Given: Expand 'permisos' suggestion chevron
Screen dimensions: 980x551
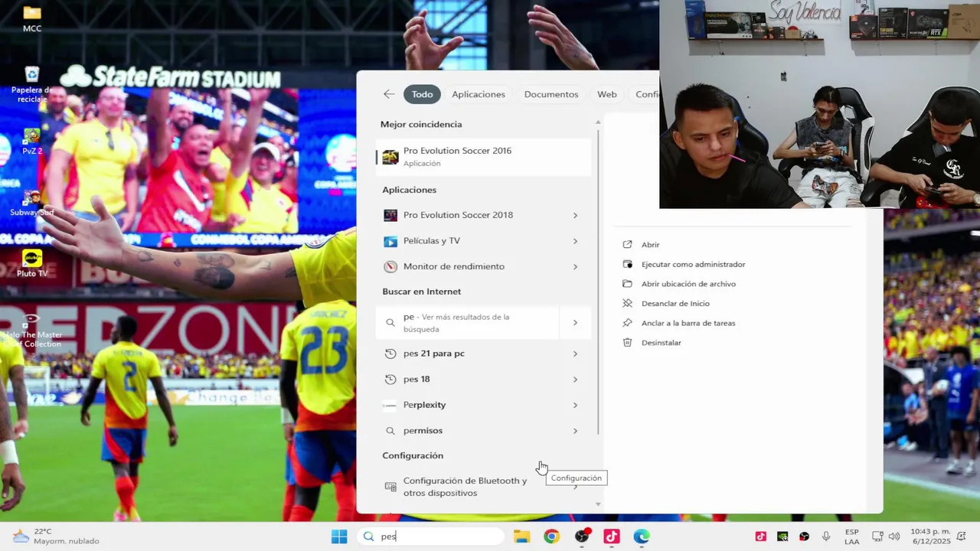Looking at the screenshot, I should click(575, 431).
